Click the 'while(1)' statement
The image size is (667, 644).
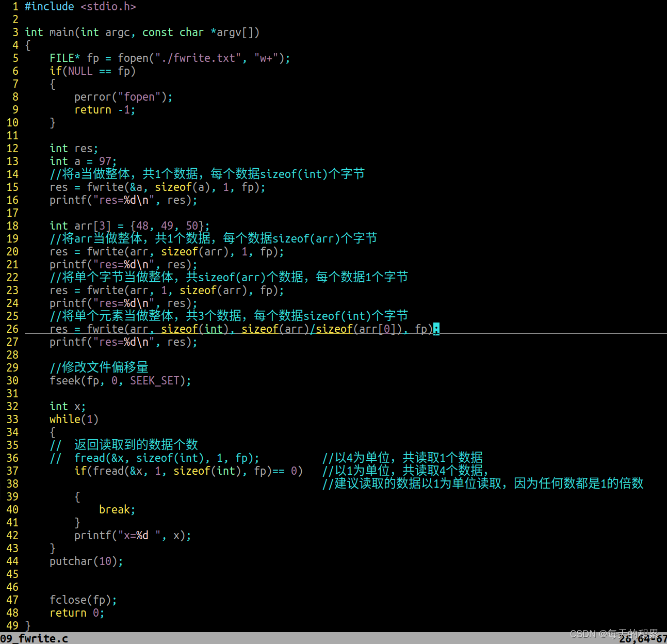coord(74,420)
